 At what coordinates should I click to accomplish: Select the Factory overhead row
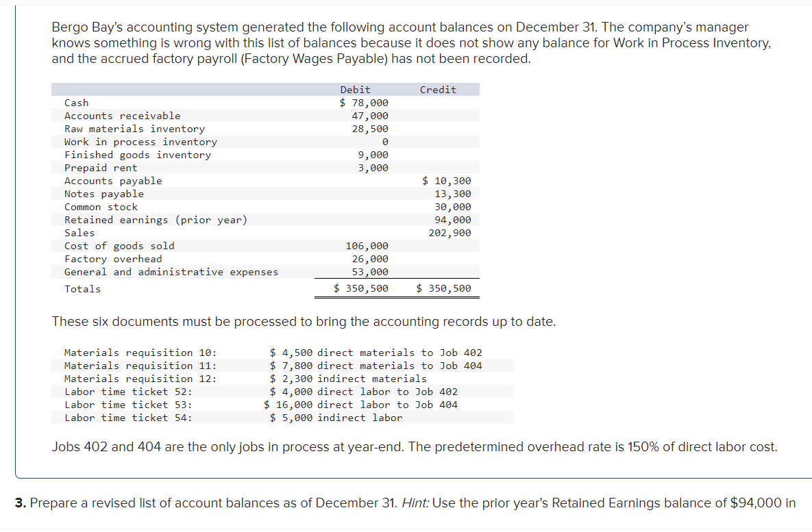pyautogui.click(x=109, y=258)
